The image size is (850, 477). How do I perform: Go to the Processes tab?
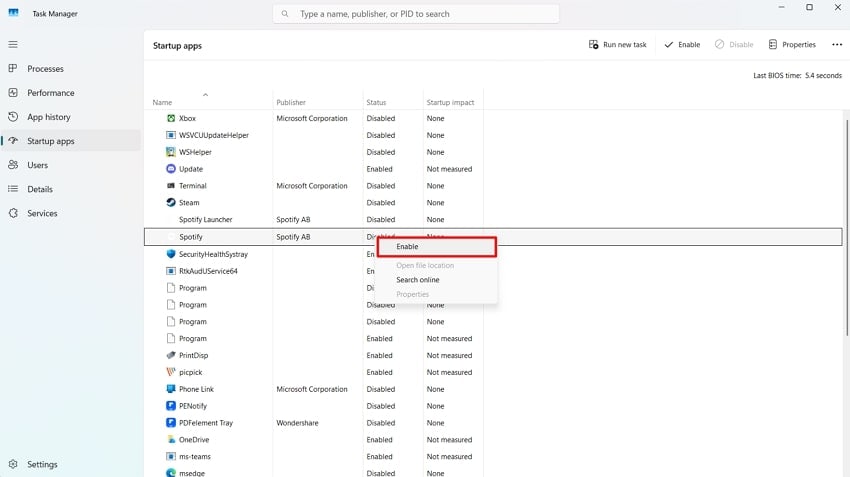pyautogui.click(x=71, y=68)
